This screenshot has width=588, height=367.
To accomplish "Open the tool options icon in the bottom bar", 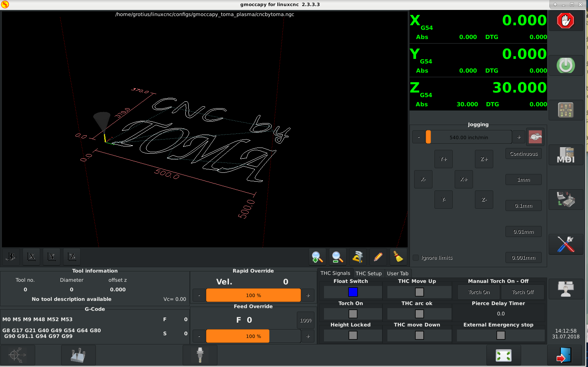I will [x=200, y=355].
